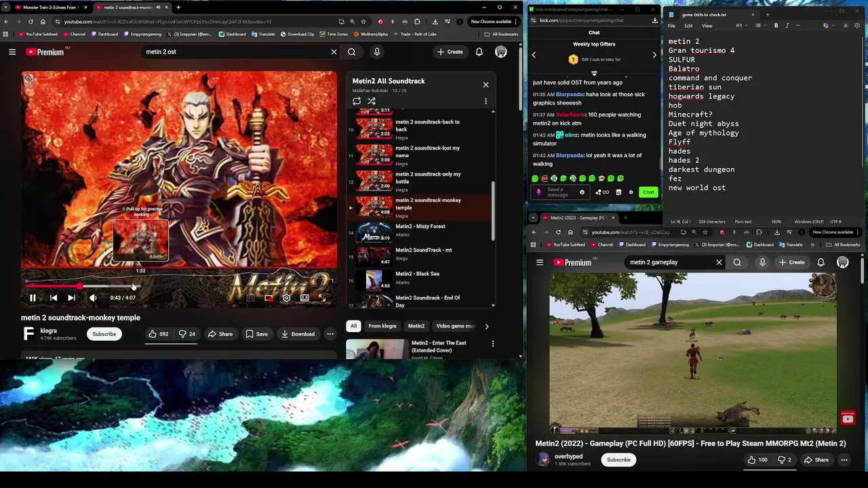Dislike the monkey temple video
The width and height of the screenshot is (868, 488).
click(187, 334)
